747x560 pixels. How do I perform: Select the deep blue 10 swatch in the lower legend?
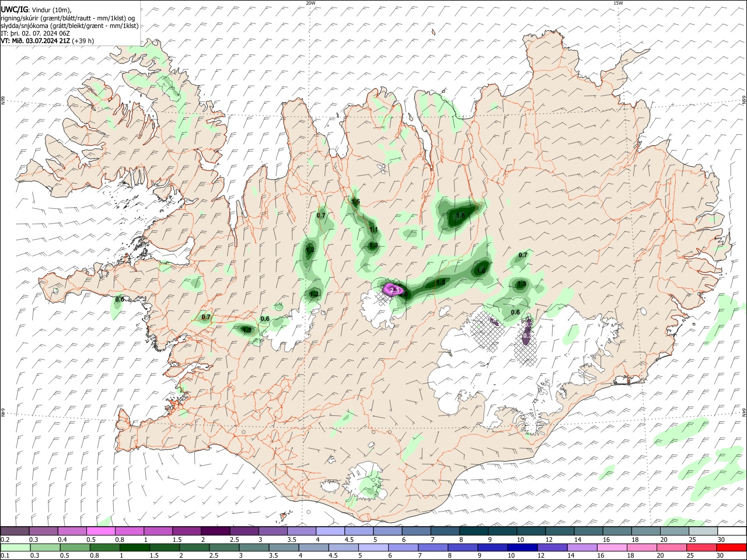point(522,547)
